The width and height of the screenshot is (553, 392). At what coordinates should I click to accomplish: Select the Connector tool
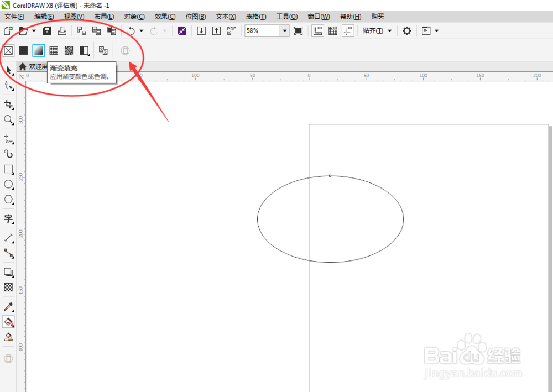pos(9,253)
